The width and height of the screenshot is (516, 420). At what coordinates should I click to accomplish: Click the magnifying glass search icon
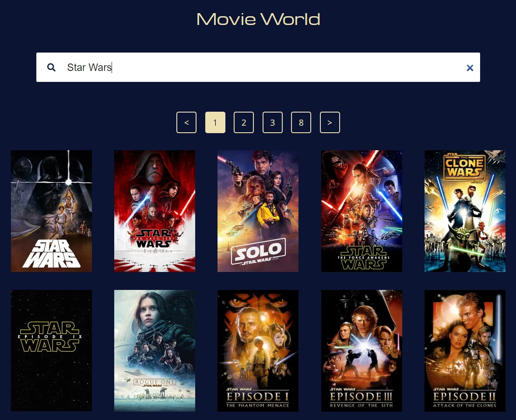click(x=51, y=67)
